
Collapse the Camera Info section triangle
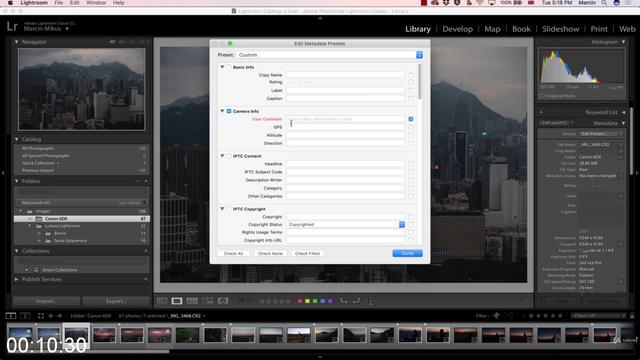tap(222, 111)
